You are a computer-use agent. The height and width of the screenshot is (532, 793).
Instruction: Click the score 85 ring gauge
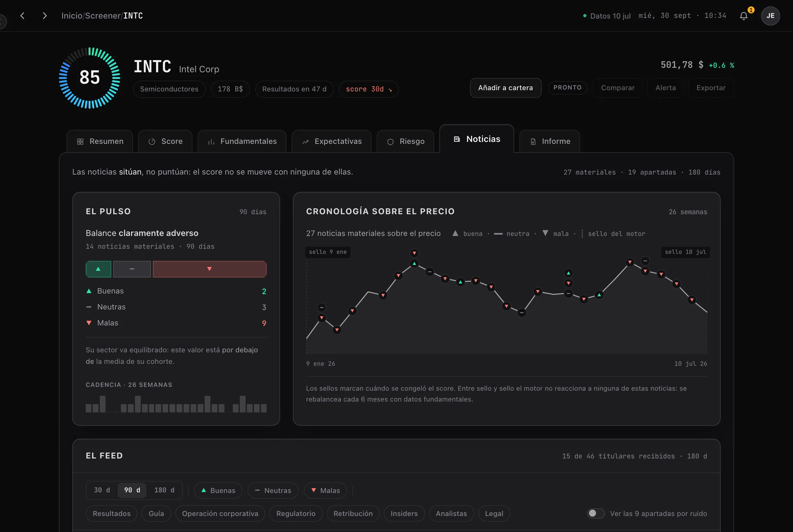(x=90, y=78)
